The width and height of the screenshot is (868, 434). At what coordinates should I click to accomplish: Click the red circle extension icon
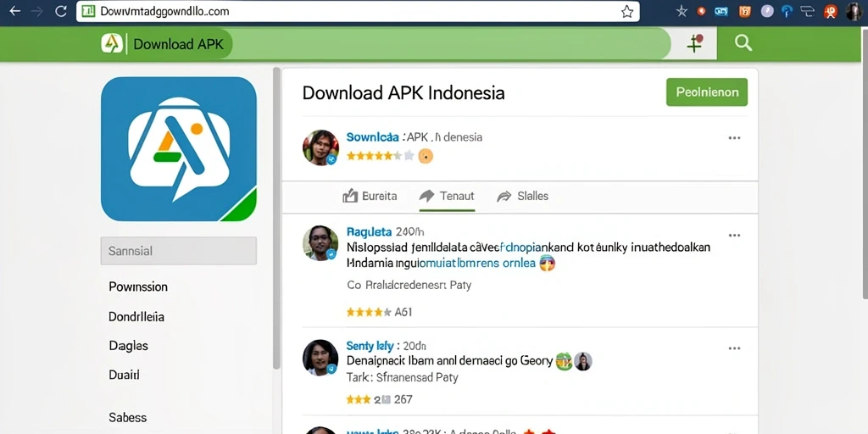pos(701,11)
